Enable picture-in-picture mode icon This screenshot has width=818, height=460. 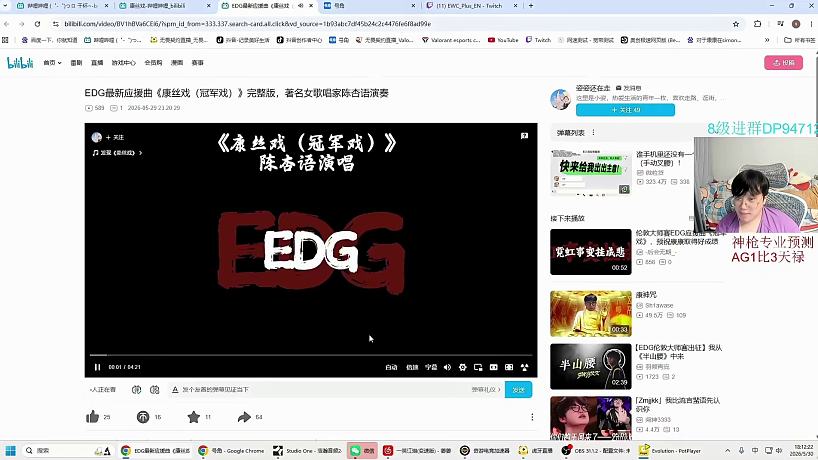478,367
